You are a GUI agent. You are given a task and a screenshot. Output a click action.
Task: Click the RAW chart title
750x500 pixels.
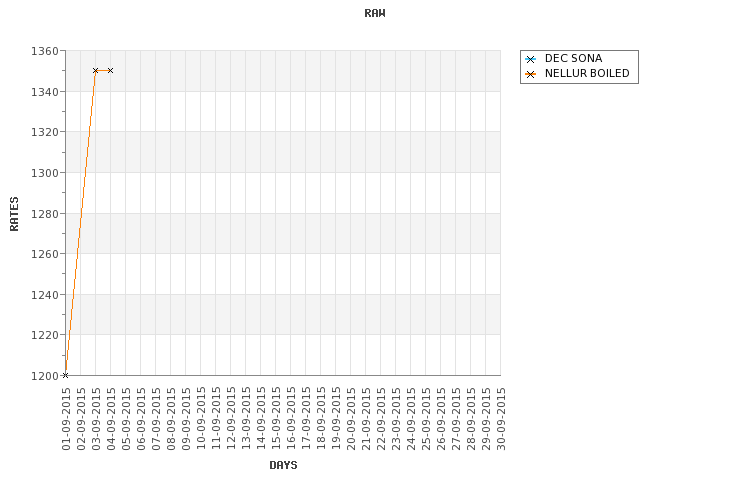pyautogui.click(x=375, y=13)
